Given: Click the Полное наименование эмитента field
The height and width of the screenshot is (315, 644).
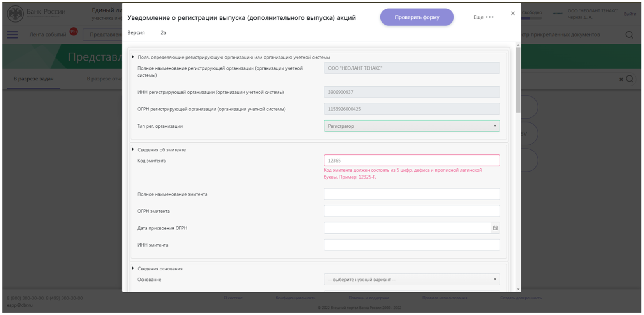Looking at the screenshot, I should coord(412,194).
